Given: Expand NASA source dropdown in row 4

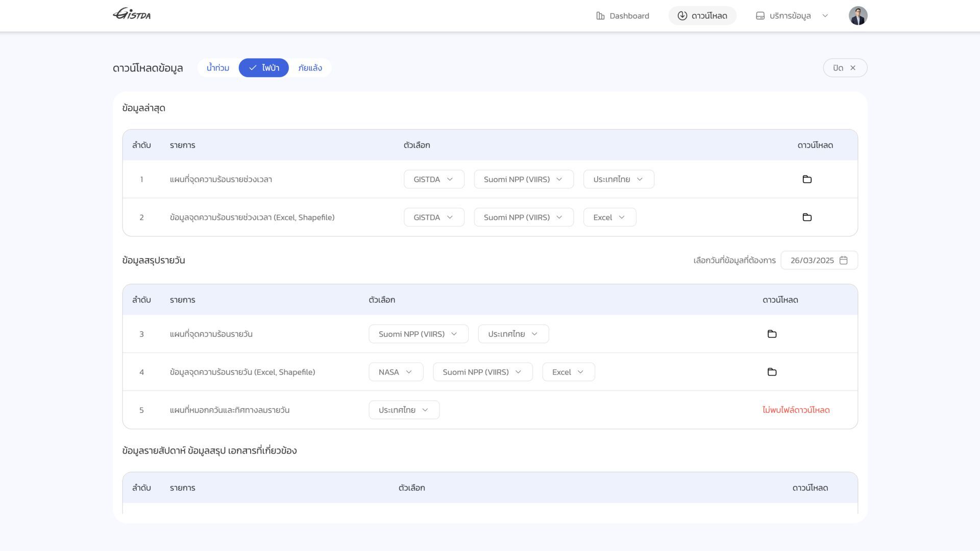Looking at the screenshot, I should click(396, 372).
